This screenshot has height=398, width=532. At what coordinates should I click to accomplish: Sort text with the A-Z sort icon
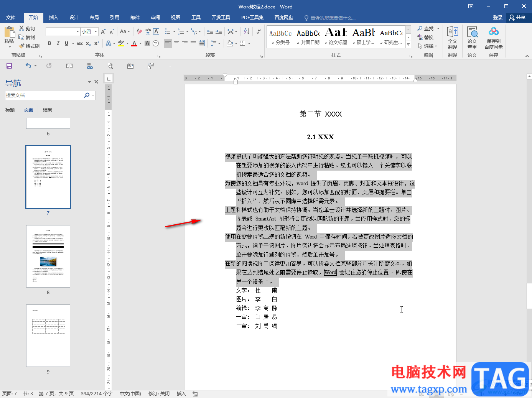point(247,31)
